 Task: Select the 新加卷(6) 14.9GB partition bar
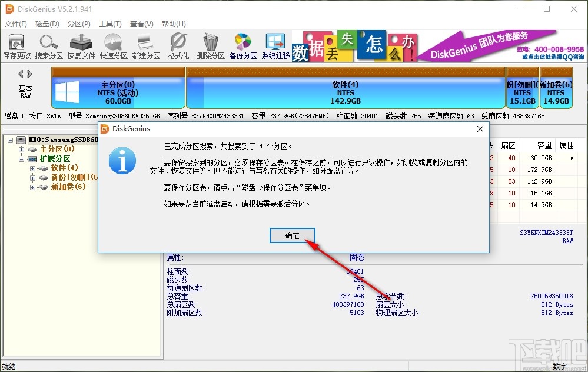pyautogui.click(x=556, y=88)
